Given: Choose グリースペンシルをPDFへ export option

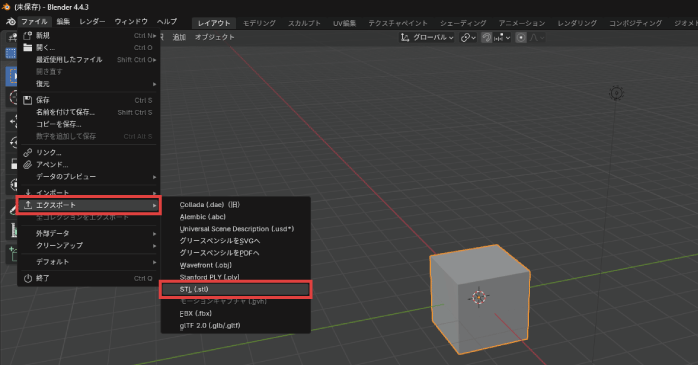Looking at the screenshot, I should pyautogui.click(x=235, y=253).
